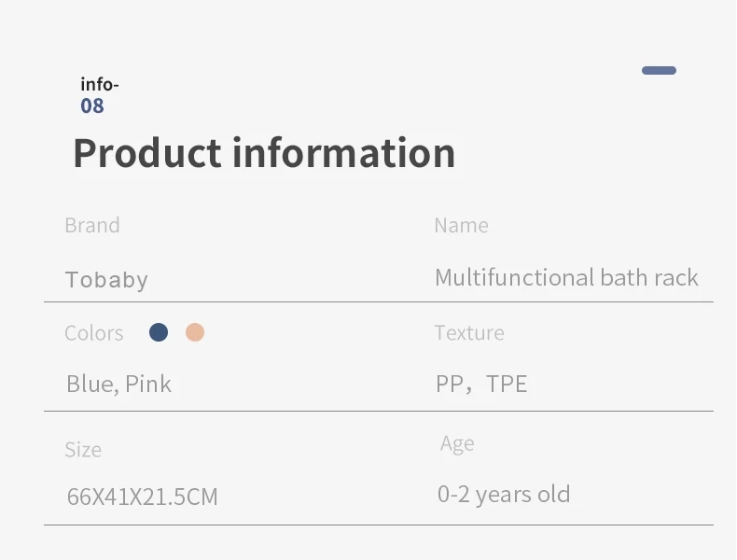
Task: Select the Colors label
Action: [93, 333]
